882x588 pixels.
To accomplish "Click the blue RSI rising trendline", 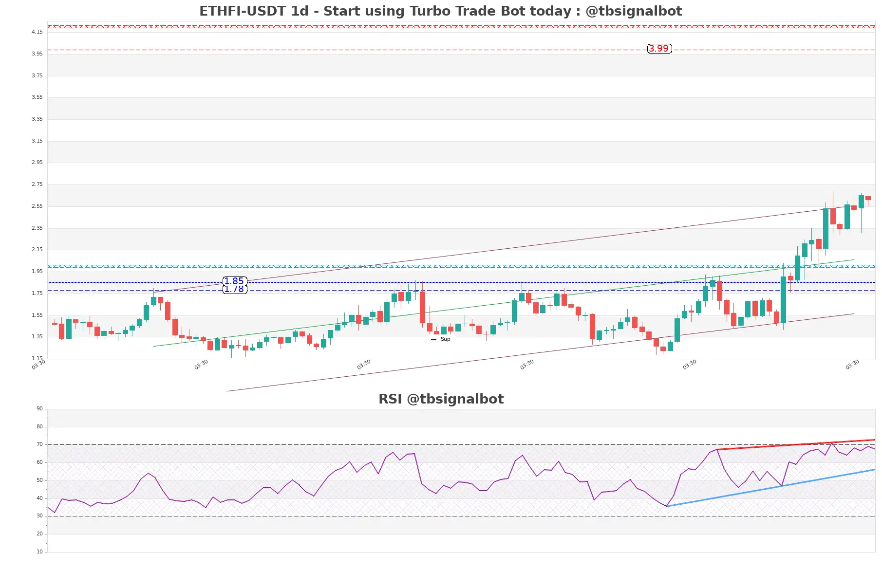I will (771, 488).
